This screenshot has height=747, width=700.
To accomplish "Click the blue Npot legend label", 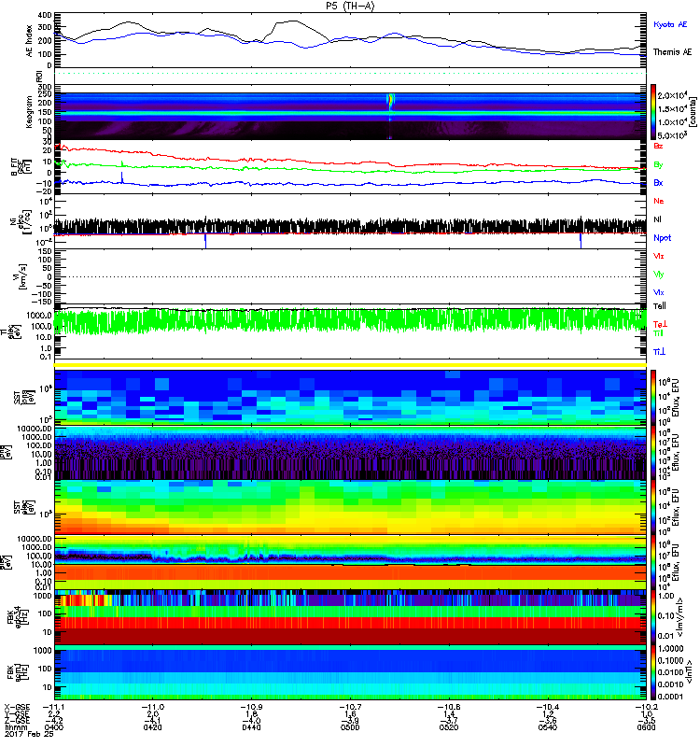I will (x=662, y=238).
